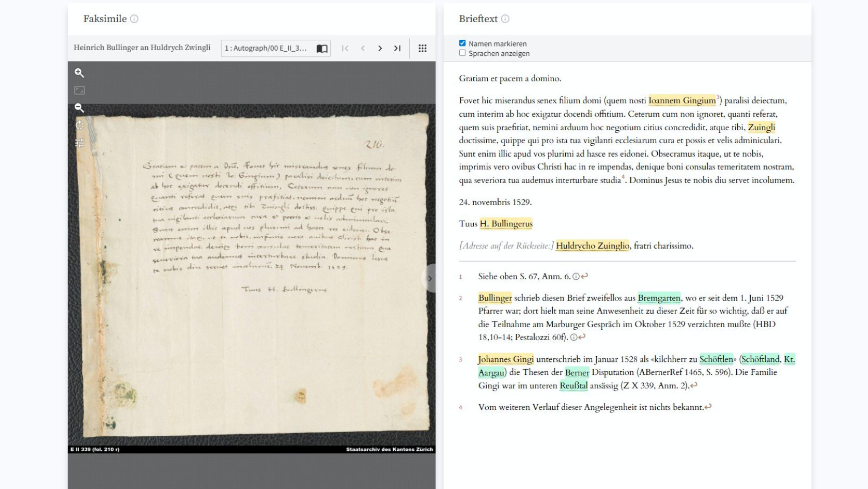Expand the side panel arrow handle
Image resolution: width=868 pixels, height=489 pixels.
(x=429, y=278)
